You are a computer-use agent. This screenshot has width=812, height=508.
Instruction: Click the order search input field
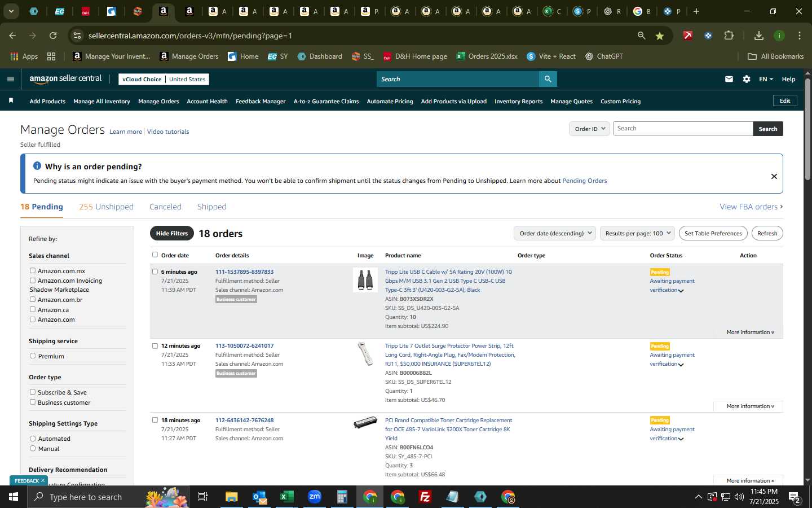(683, 129)
